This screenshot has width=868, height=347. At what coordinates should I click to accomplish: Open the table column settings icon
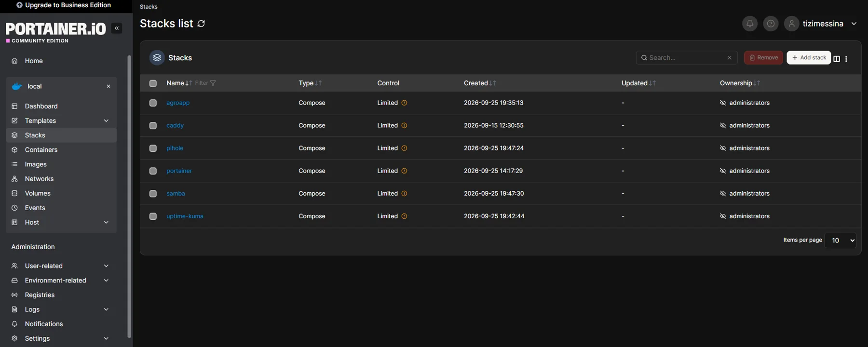tap(837, 59)
